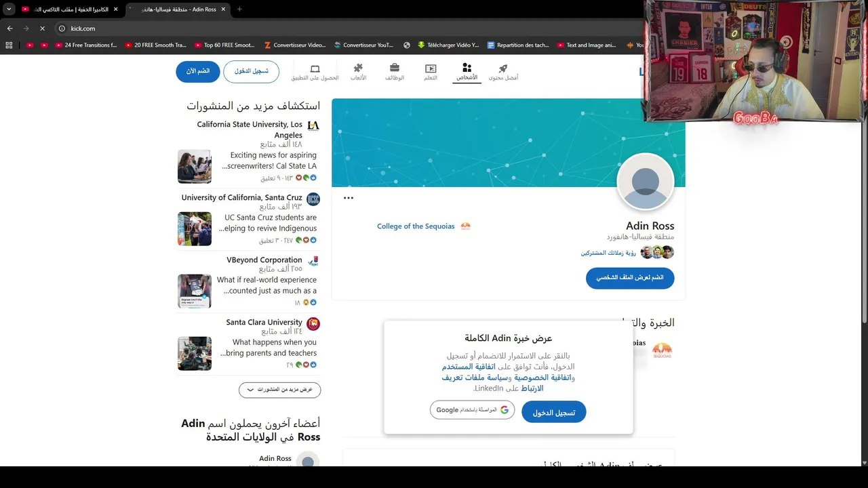
Task: Open the apps grid in bookmarks bar
Action: click(9, 45)
